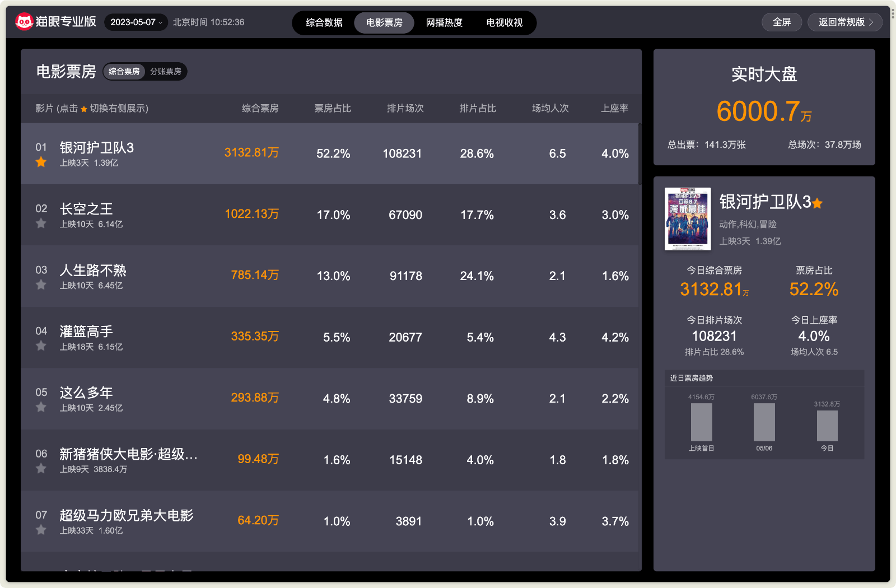The width and height of the screenshot is (896, 588).
Task: Click 总场次: 37.8万场 text
Action: point(825,144)
